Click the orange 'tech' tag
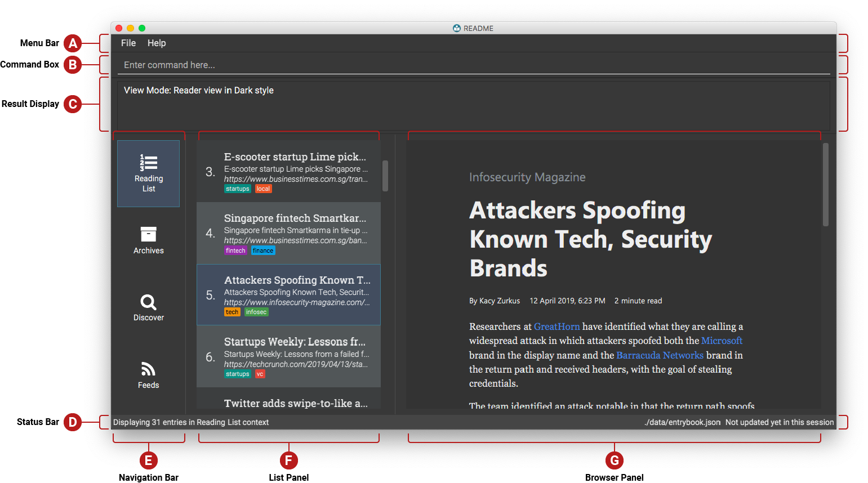This screenshot has height=483, width=868. coord(232,312)
